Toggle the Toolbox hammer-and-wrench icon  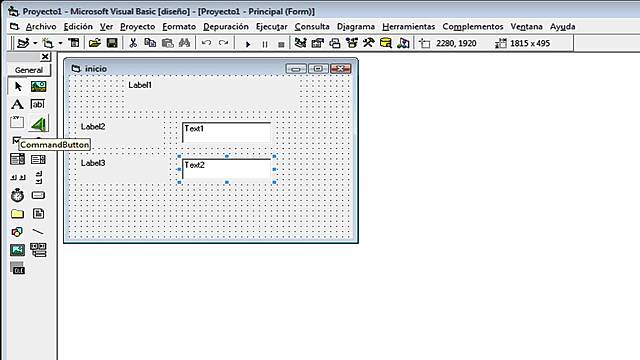pyautogui.click(x=369, y=43)
